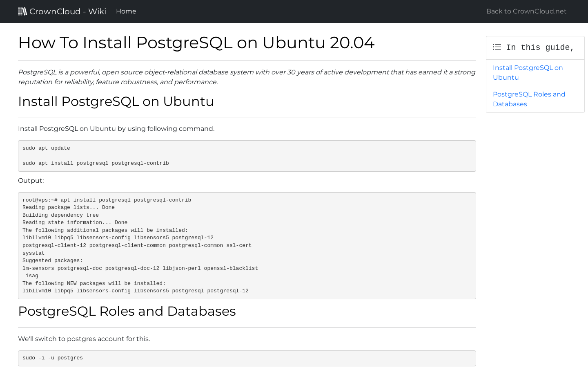Click the italic PostgreSQL introduction paragraph
Screen dimensions: 588x368
[x=247, y=77]
